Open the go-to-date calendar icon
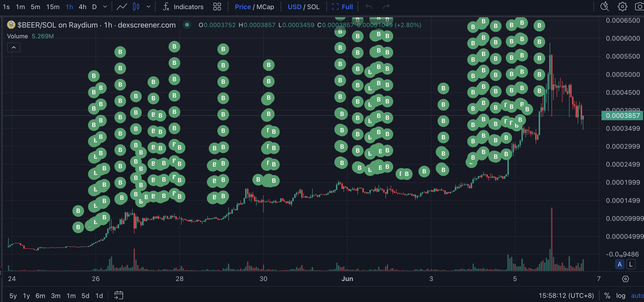Viewport: 644px width, 302px height. click(x=119, y=295)
